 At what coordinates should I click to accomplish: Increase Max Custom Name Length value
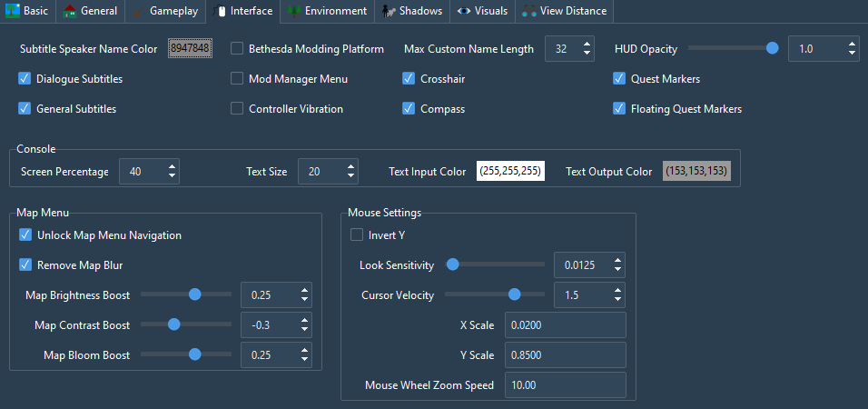click(587, 45)
